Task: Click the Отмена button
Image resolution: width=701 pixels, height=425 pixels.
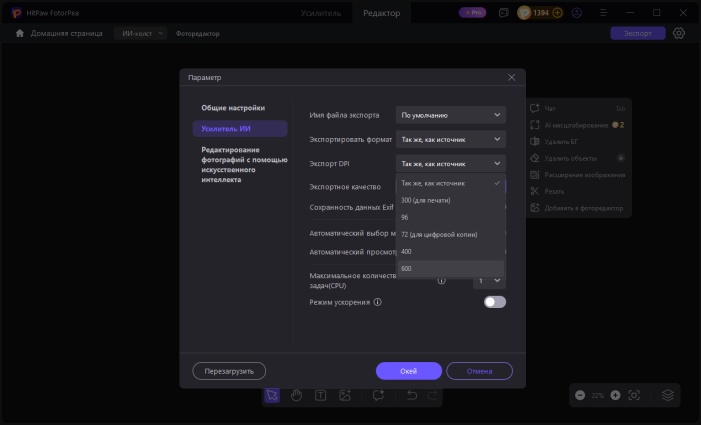Action: click(479, 371)
